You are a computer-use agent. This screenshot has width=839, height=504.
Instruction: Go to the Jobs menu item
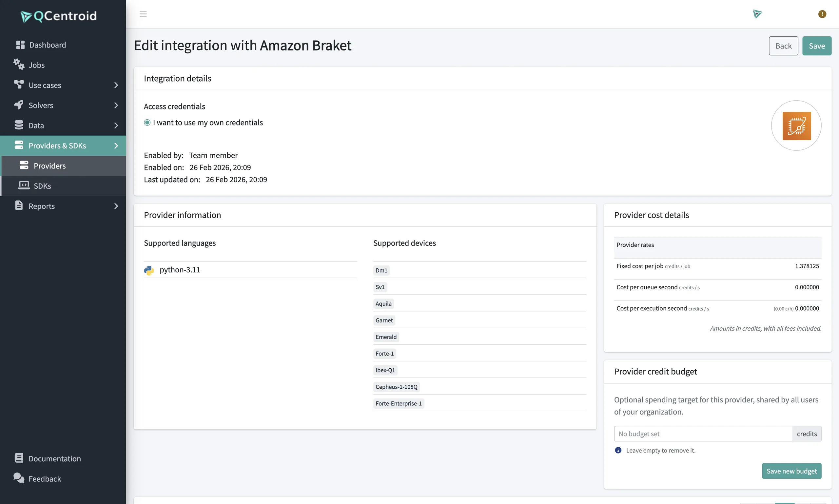[63, 65]
